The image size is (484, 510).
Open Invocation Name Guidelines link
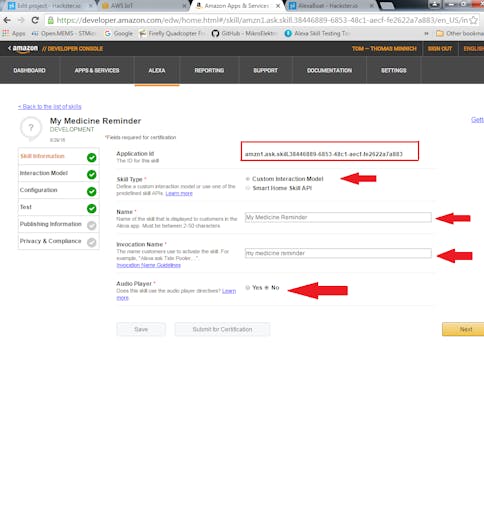149,265
